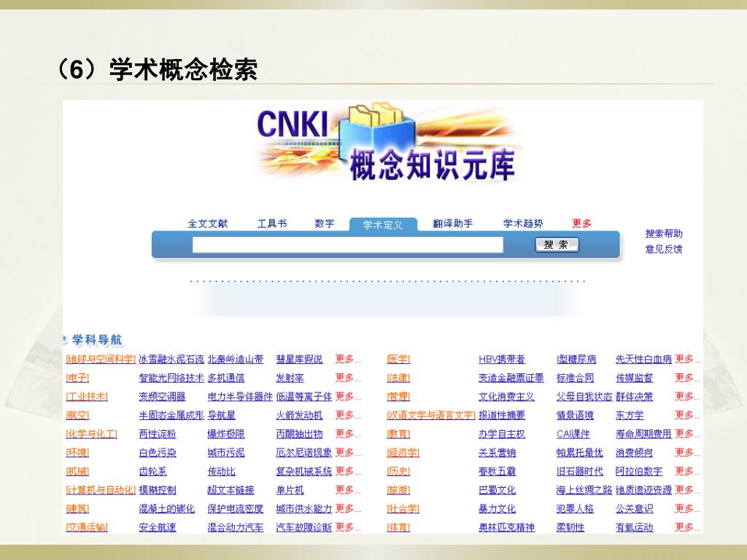Open the 社会学 category
This screenshot has width=747, height=560.
point(403,509)
